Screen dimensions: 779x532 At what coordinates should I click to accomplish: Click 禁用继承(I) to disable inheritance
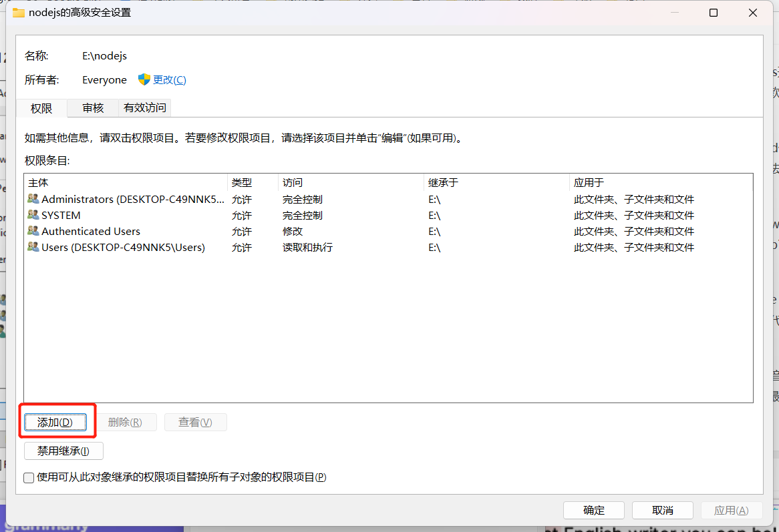click(x=63, y=451)
